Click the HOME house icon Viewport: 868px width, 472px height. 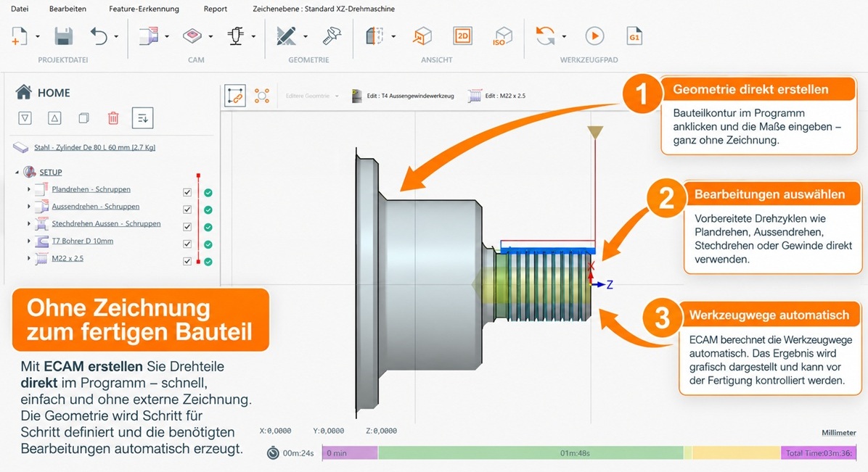[x=23, y=92]
